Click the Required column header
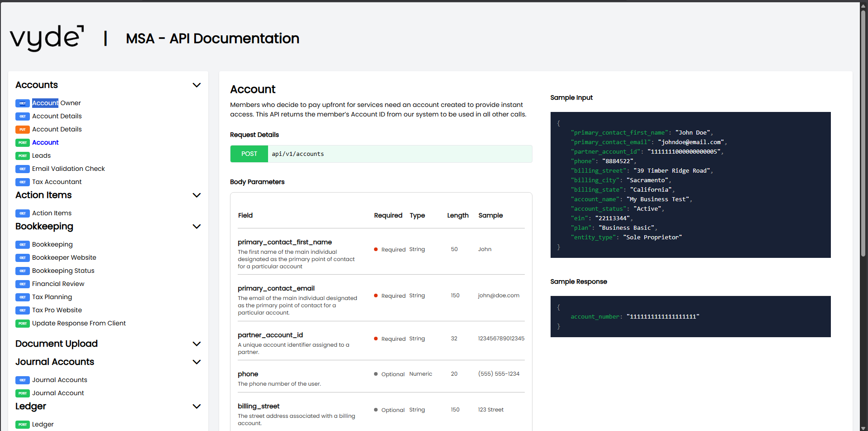868x431 pixels. (x=388, y=215)
